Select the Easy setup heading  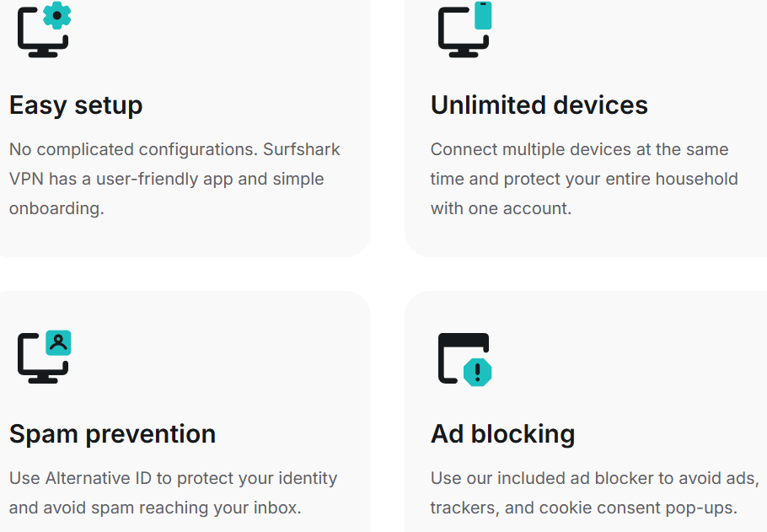[76, 105]
